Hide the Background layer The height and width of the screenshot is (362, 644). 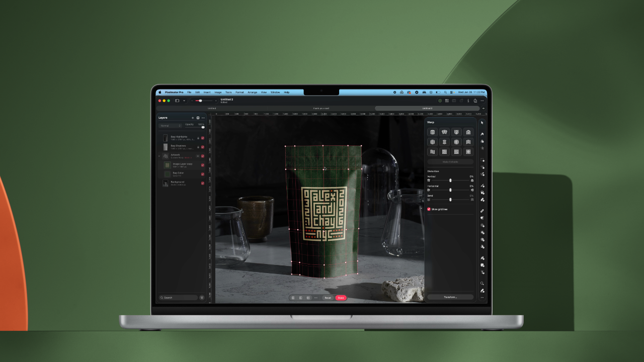pos(203,183)
